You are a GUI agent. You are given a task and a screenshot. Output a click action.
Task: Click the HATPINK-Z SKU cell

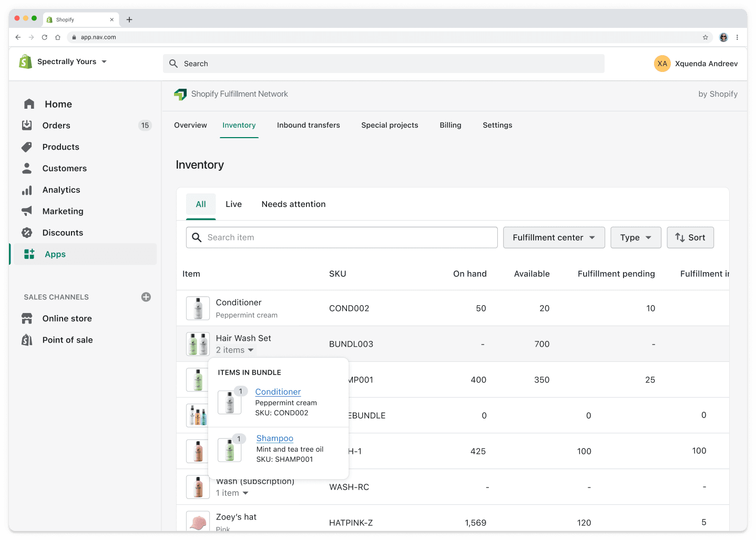[351, 523]
